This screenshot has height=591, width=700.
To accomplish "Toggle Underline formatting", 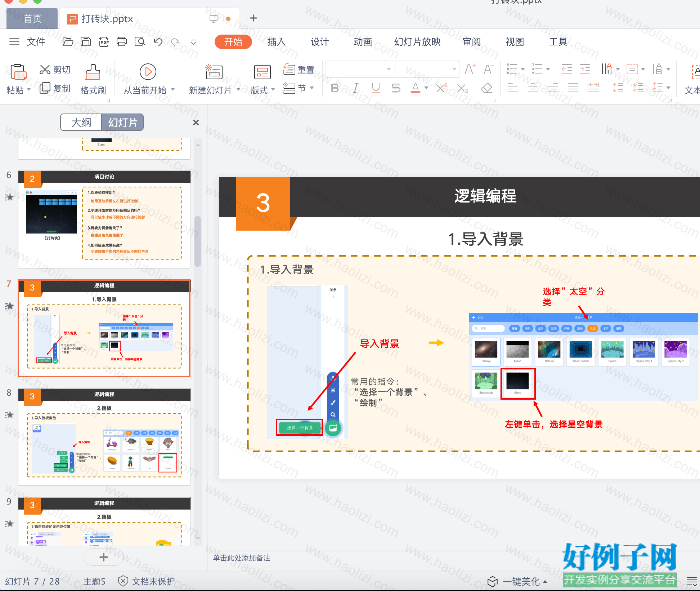I will point(376,88).
